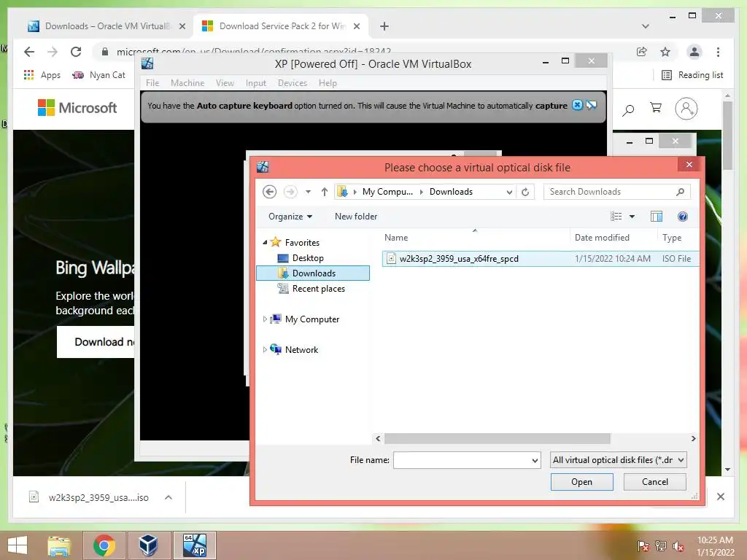Viewport: 747px width, 560px height.
Task: Select the w2k3sp2_3959_usa_x64fre_spcd ISO file
Action: click(x=541, y=259)
